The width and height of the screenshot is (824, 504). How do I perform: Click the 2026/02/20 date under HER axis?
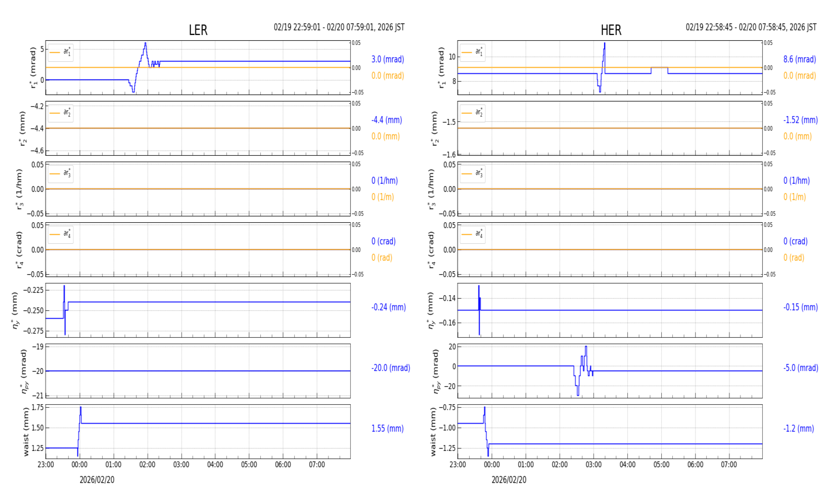[509, 480]
